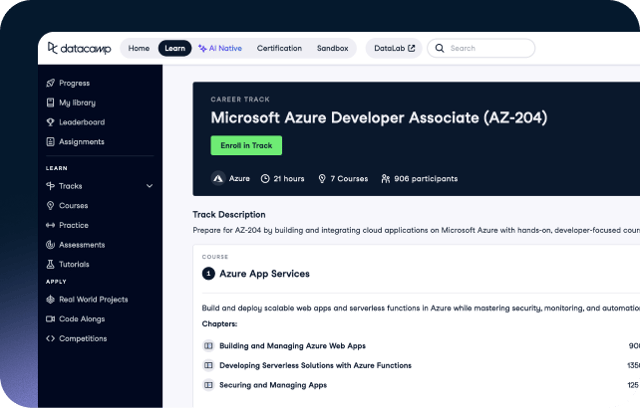The height and width of the screenshot is (408, 640).
Task: Click the Chapters: label
Action: pyautogui.click(x=220, y=324)
